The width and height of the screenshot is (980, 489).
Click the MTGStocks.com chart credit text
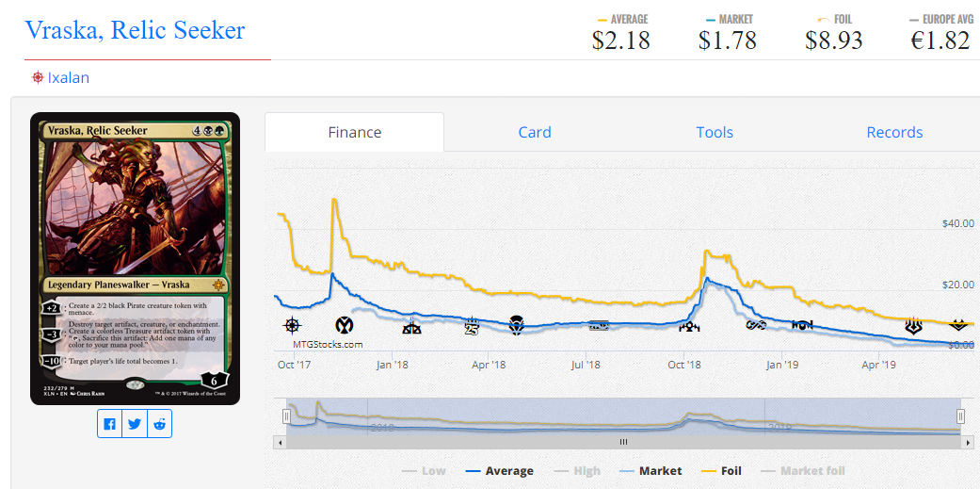pyautogui.click(x=328, y=344)
